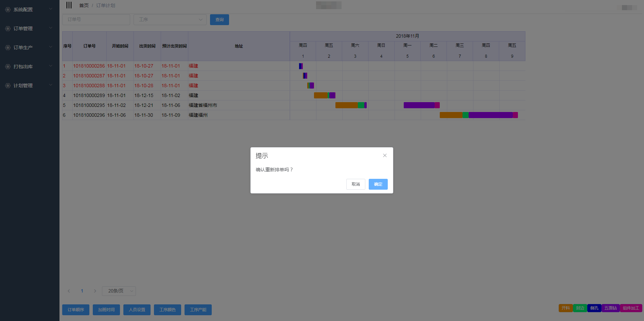This screenshot has height=321, width=644.
Task: Click the 订单号 search input field
Action: coord(96,20)
